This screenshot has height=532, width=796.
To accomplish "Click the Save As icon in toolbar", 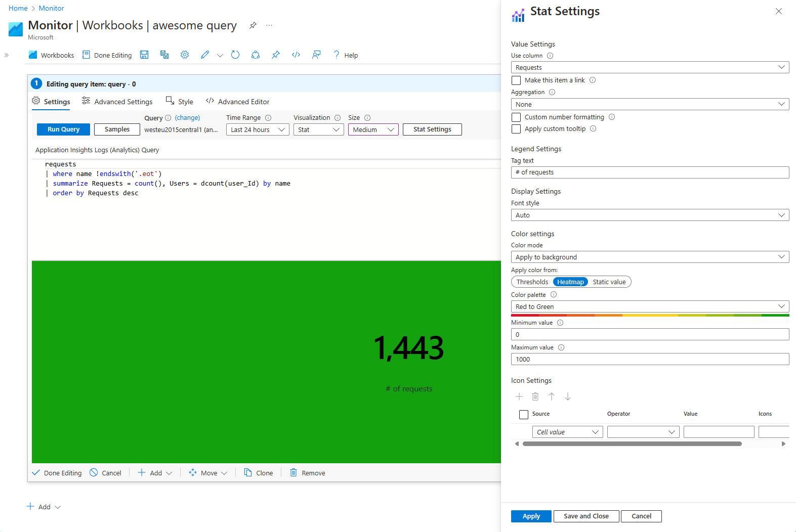I will coord(164,55).
